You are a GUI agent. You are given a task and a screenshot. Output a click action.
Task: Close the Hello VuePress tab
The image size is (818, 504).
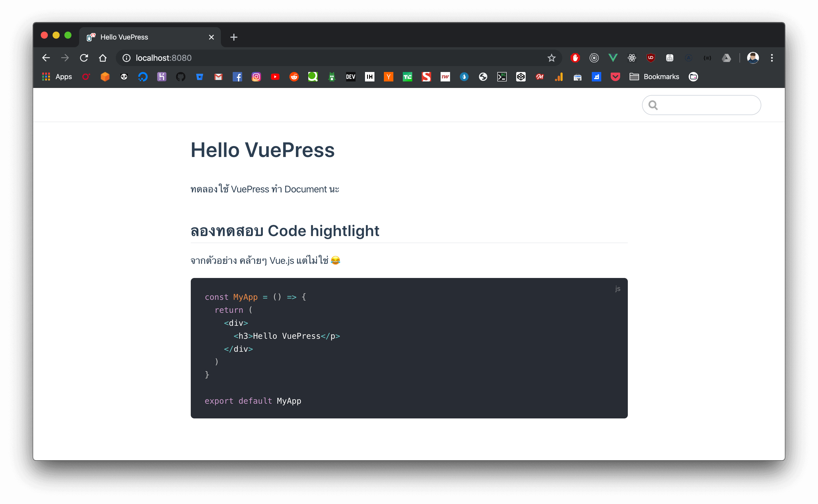pos(211,37)
